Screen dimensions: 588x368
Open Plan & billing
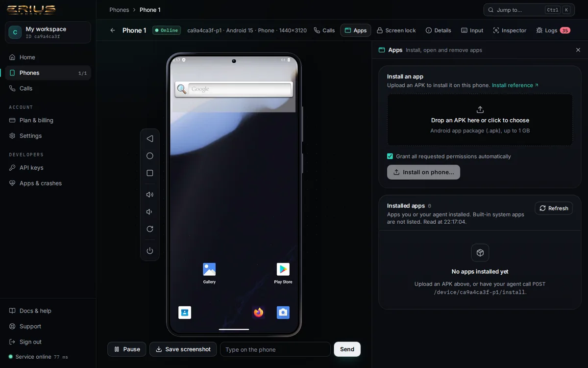(48, 120)
